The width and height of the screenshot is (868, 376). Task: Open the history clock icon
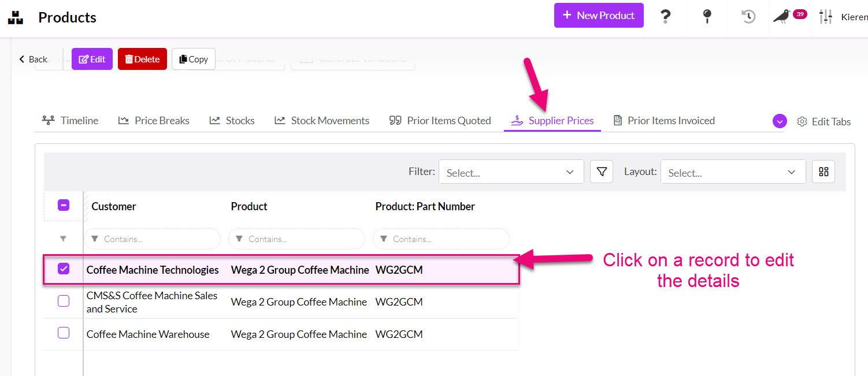click(x=748, y=17)
